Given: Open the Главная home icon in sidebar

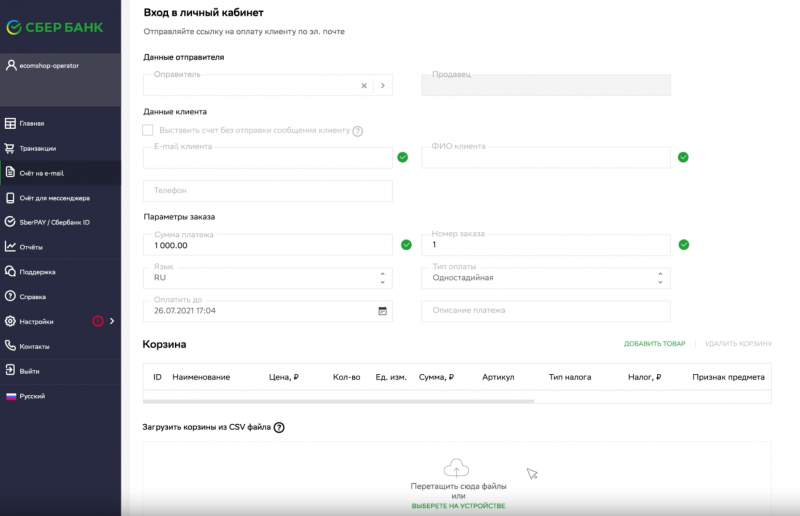Looking at the screenshot, I should pos(10,124).
